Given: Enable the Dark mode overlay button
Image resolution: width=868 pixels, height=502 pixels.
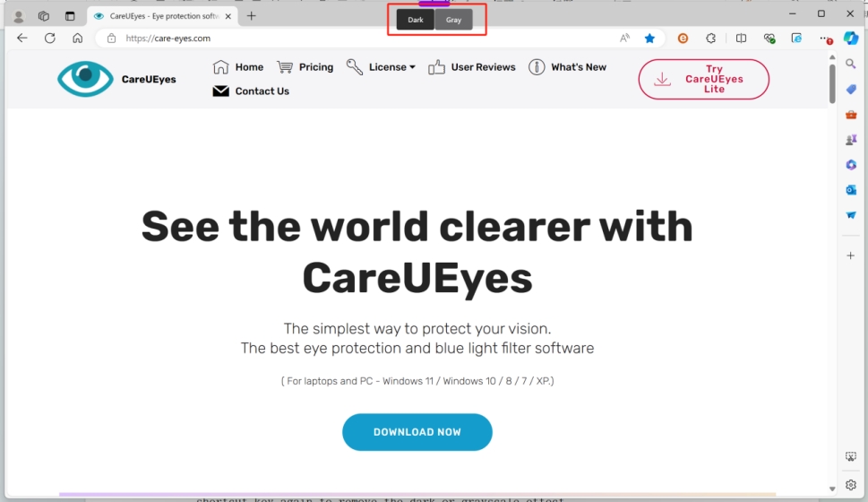Looking at the screenshot, I should [415, 20].
